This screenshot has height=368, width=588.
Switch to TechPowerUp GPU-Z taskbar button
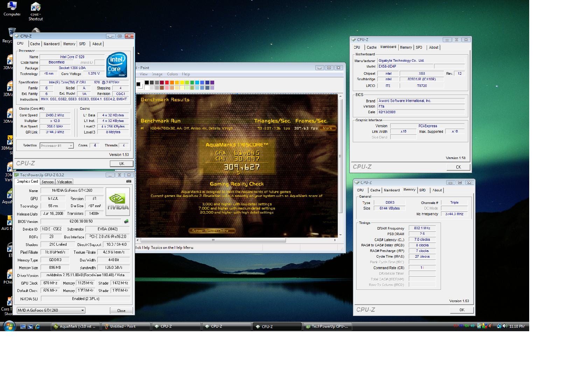pos(328,326)
